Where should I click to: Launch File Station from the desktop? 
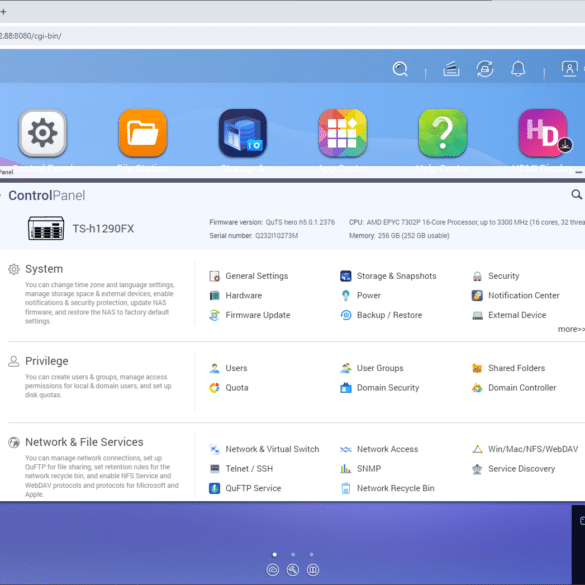click(143, 133)
